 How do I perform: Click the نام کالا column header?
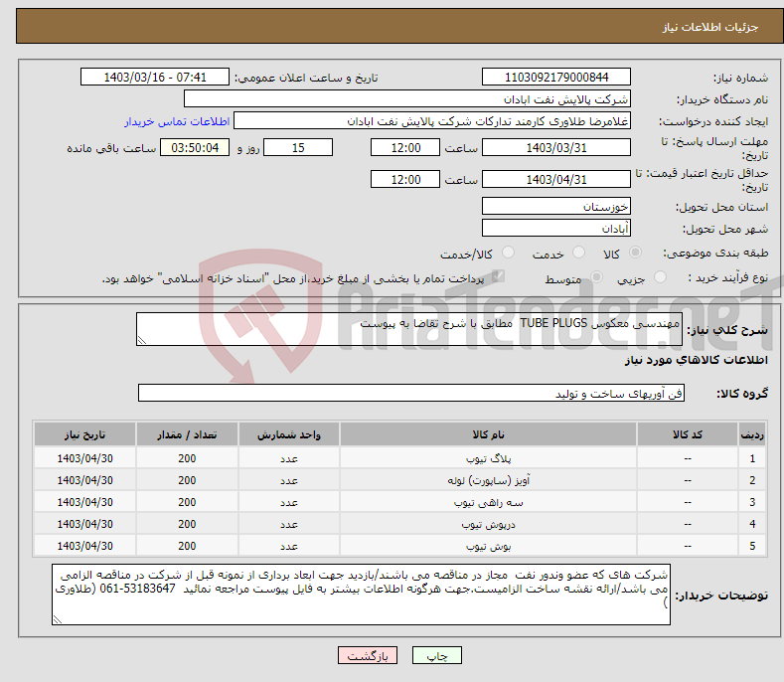pos(488,434)
